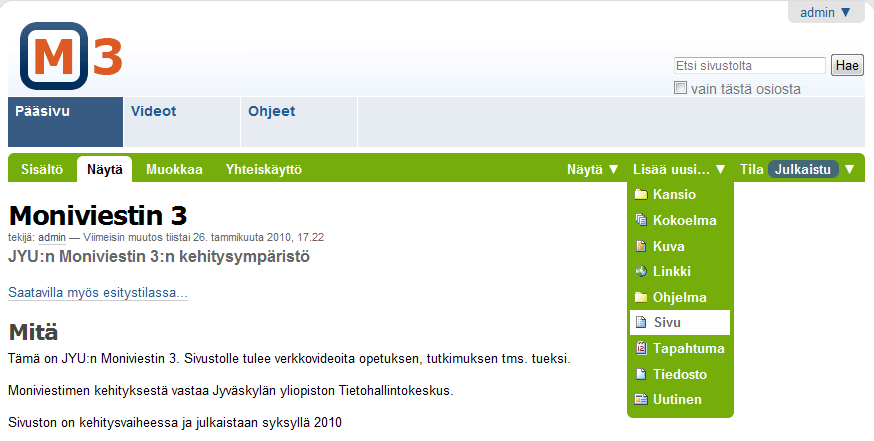Screen dimensions: 874x441
Task: Open the Ohjeet navigation tab
Action: tap(299, 122)
